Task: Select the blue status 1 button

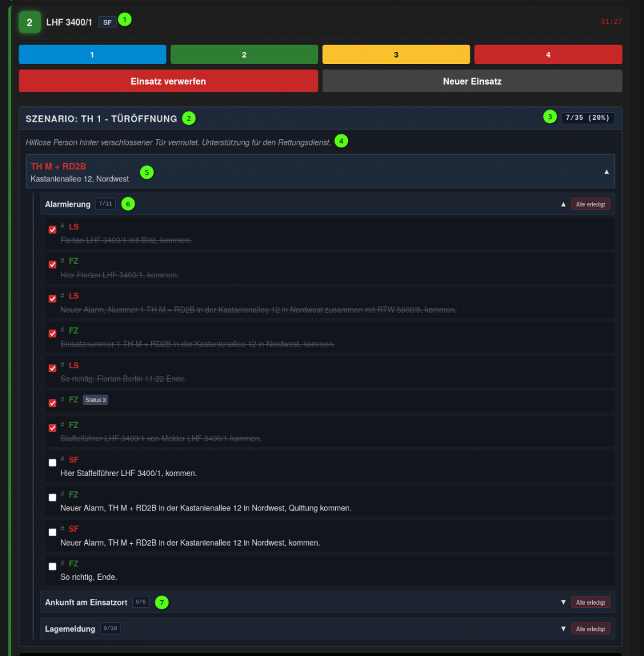Action: pos(92,54)
